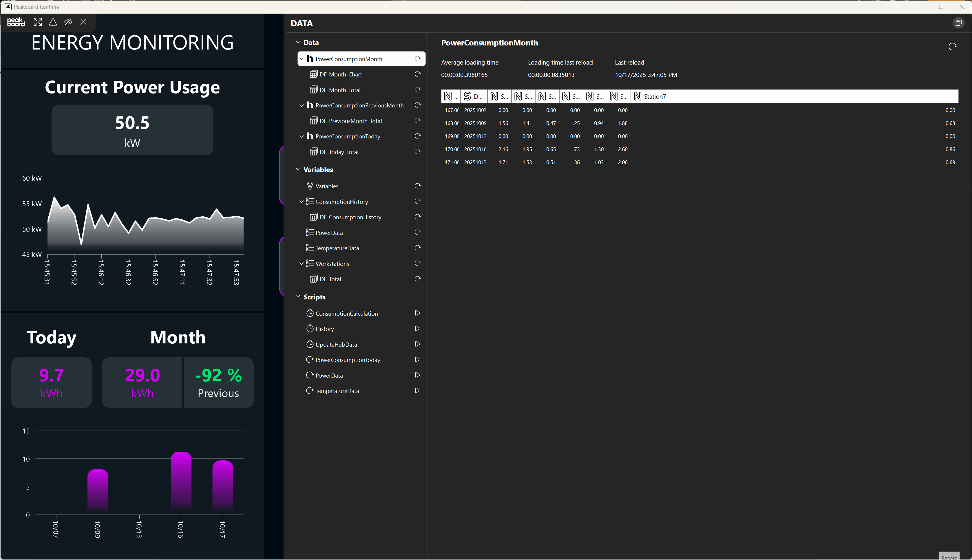This screenshot has width=972, height=560.
Task: Open the warning notifications icon in top toolbar
Action: pyautogui.click(x=53, y=22)
